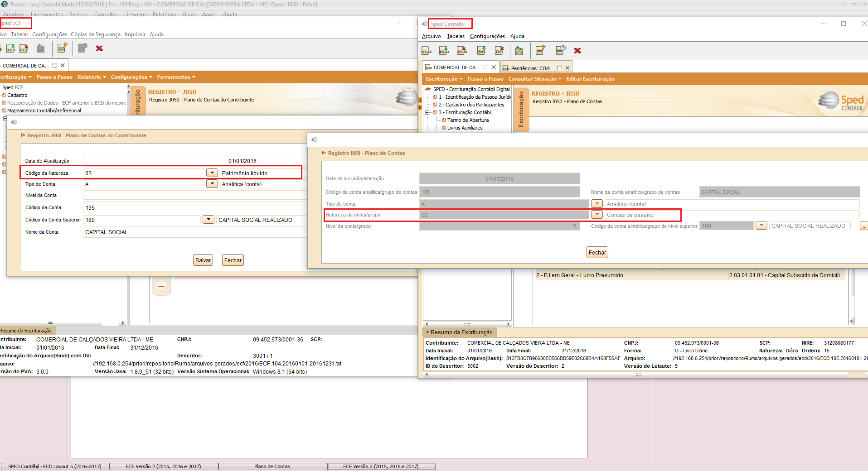Maximize the Pendências tab icon
Viewport: 868px width, 471px height.
pos(560,68)
